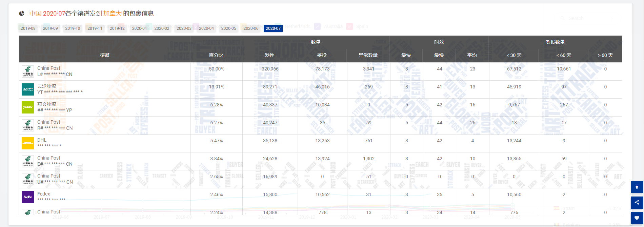Click the DHL channel name
The image size is (644, 227).
click(42, 140)
